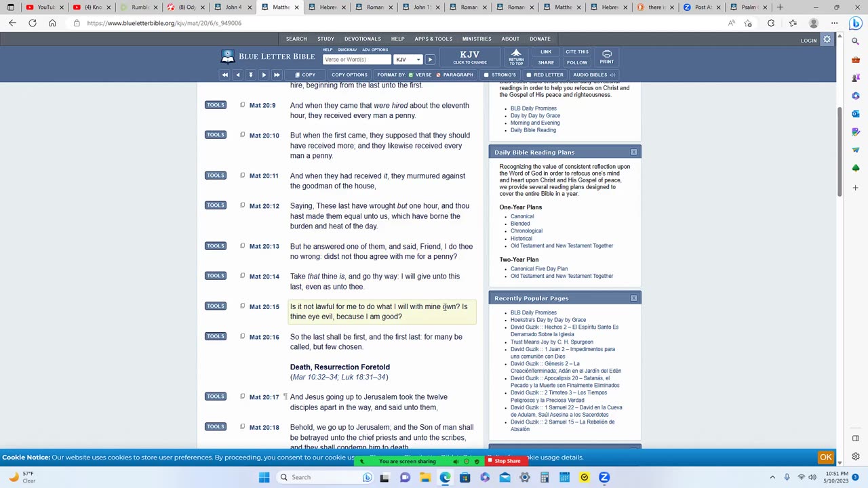This screenshot has height=488, width=868.
Task: Go to previous chapter single-left arrow
Action: (237, 75)
